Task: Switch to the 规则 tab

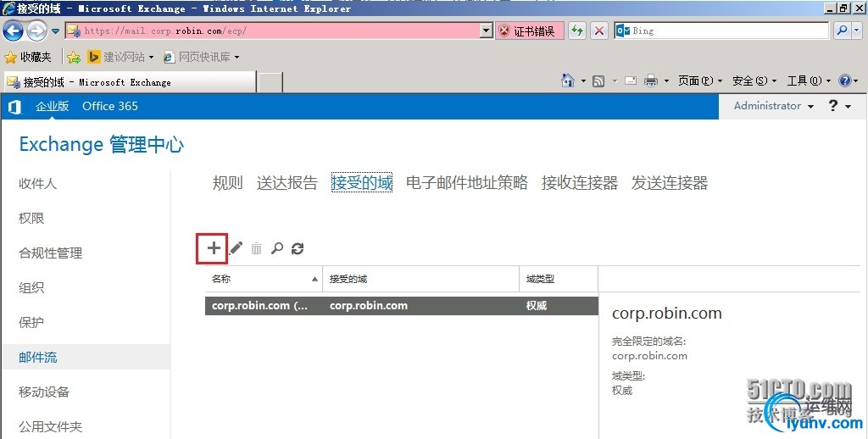Action: point(227,183)
